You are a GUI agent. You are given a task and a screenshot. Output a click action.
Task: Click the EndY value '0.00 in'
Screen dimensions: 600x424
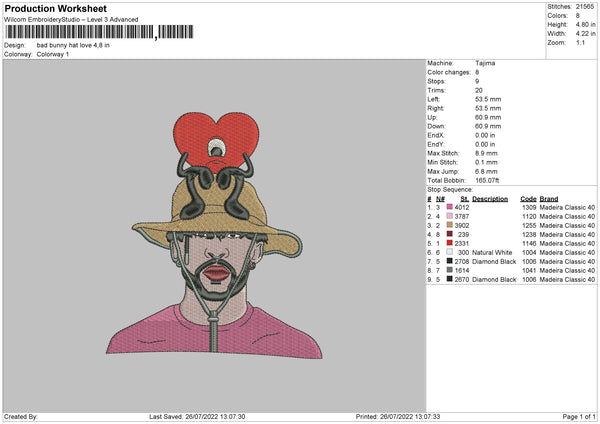(485, 144)
